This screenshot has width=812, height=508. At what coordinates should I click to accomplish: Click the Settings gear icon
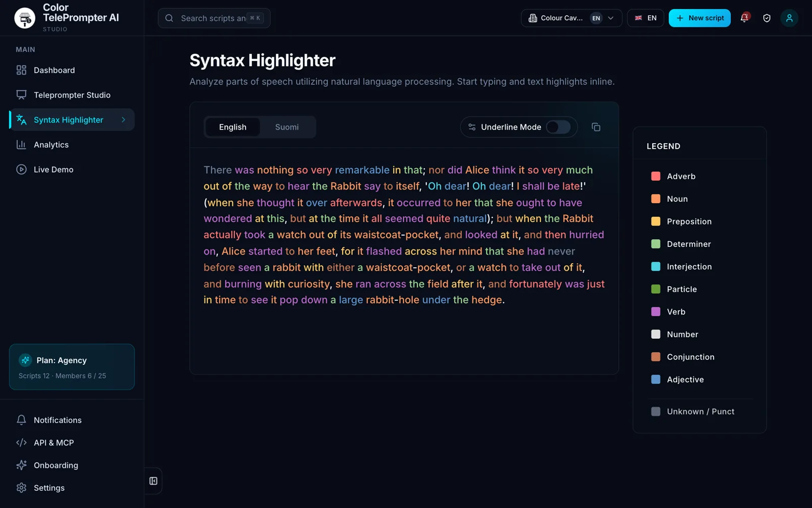coord(21,488)
